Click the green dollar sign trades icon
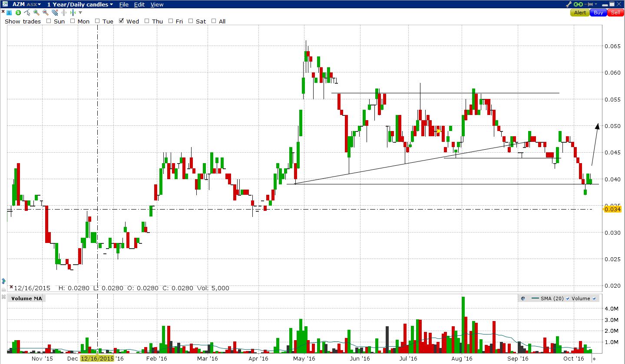 (x=18, y=13)
